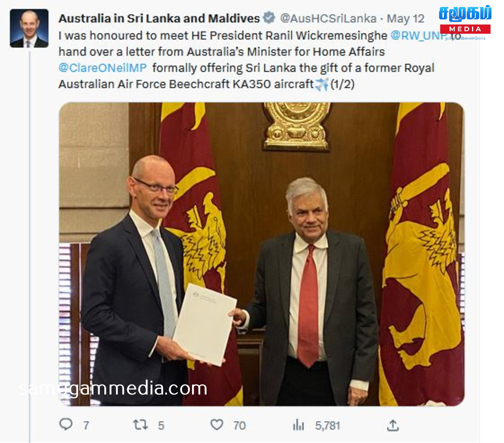Click the view count 5,781
This screenshot has height=443, width=504.
[327, 426]
